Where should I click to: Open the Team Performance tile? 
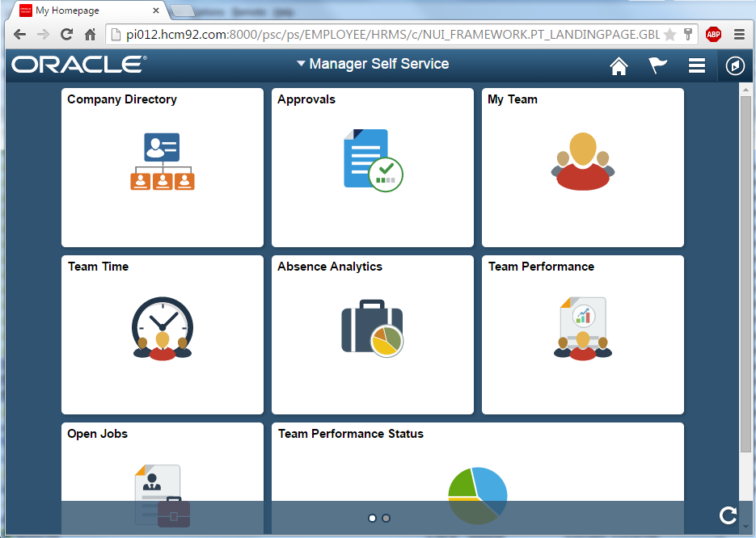(582, 334)
